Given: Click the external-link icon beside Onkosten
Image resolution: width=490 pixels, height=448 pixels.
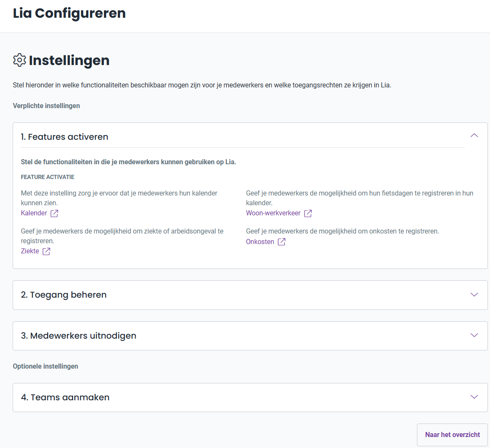Looking at the screenshot, I should [x=281, y=242].
